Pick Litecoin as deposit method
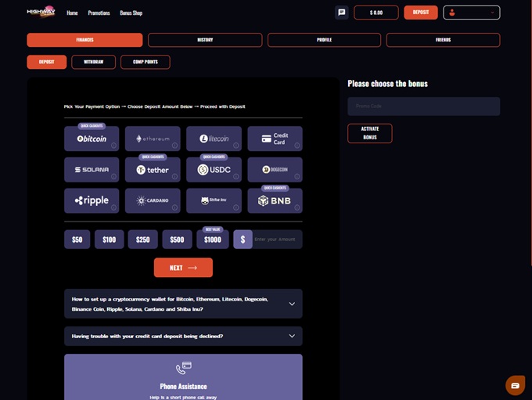 pos(214,139)
